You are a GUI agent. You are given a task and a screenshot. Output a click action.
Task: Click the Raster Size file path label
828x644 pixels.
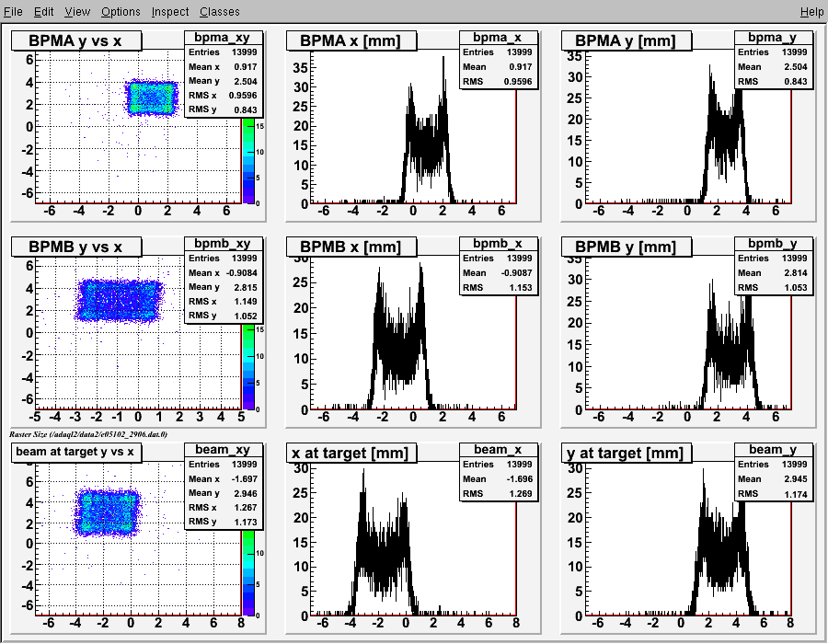click(88, 434)
